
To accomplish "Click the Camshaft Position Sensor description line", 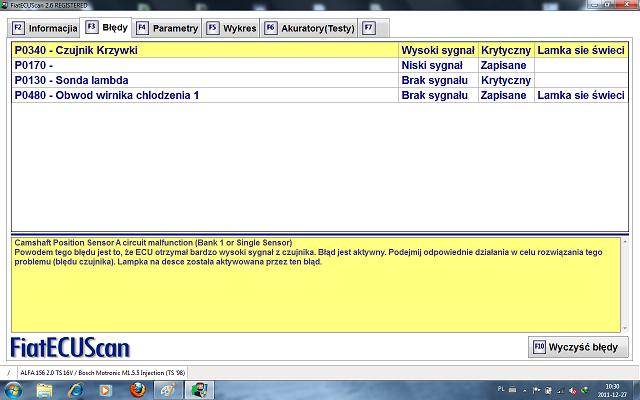I will tap(153, 242).
